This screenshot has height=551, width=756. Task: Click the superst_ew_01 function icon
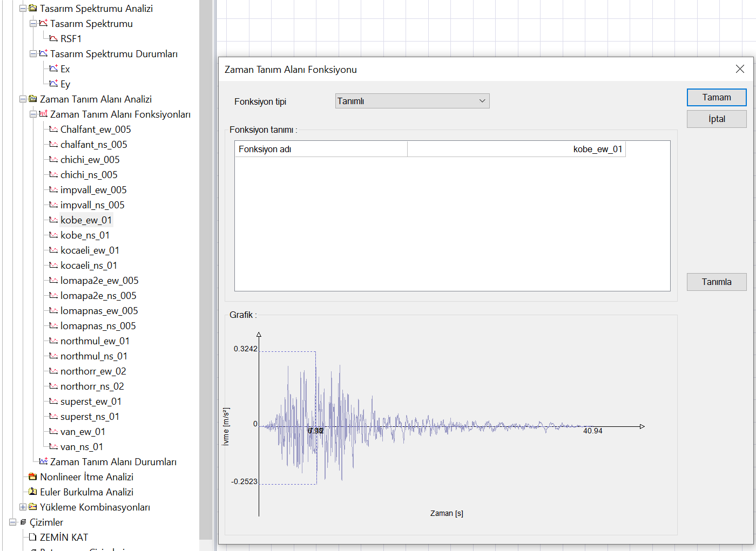click(x=53, y=402)
